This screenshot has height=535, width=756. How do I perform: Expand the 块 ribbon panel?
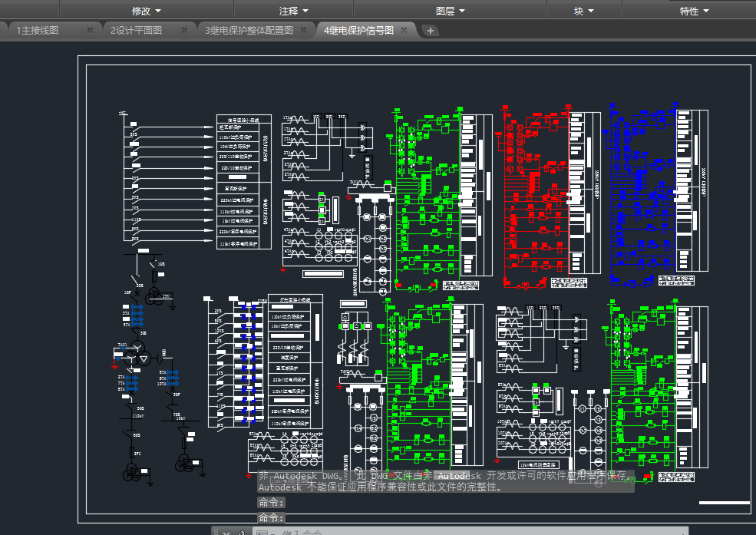[584, 11]
